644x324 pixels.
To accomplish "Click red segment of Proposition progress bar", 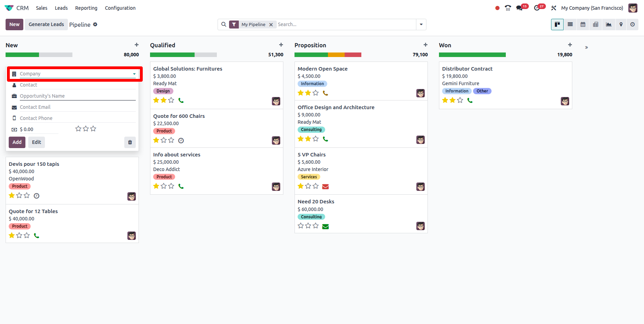I will pos(353,55).
